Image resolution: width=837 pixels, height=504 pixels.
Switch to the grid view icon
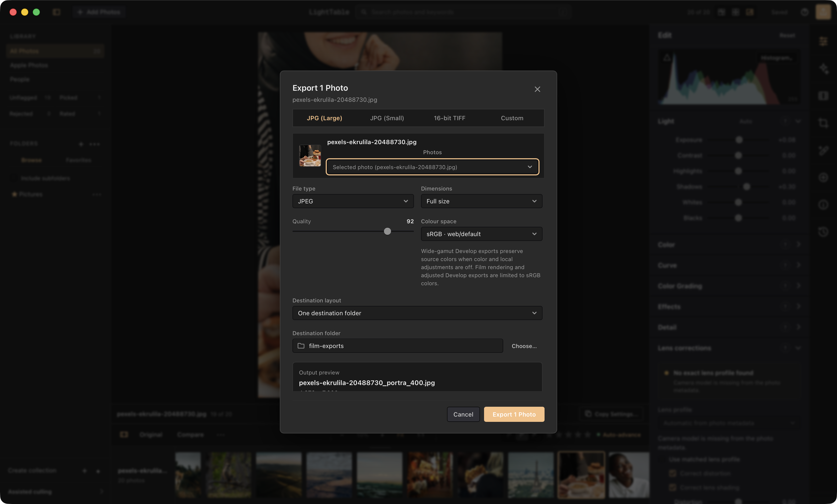(735, 12)
